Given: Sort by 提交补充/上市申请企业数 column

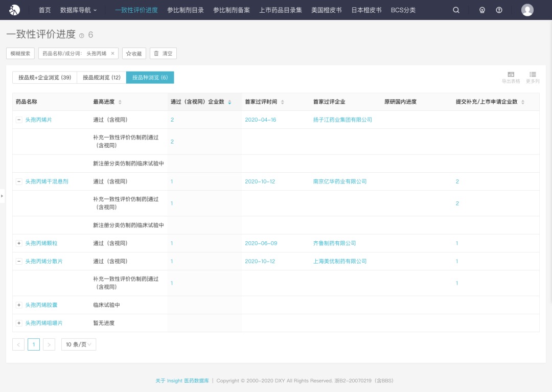Looking at the screenshot, I should 523,102.
